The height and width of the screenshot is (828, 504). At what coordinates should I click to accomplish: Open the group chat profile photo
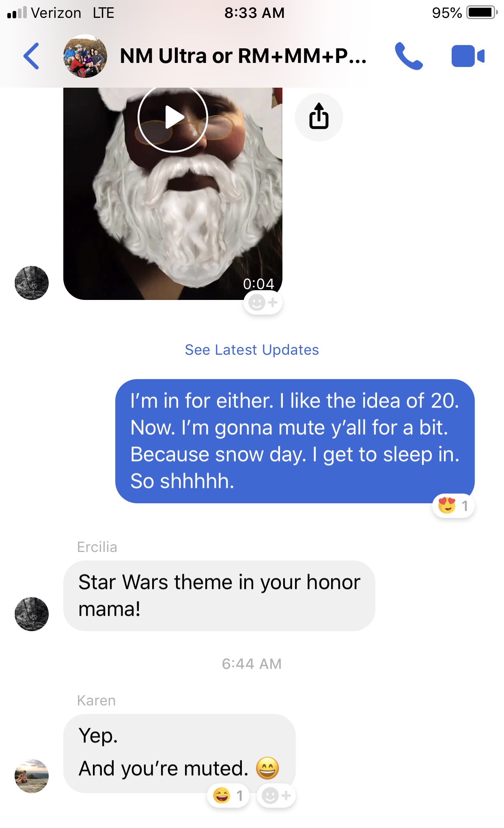tap(85, 56)
